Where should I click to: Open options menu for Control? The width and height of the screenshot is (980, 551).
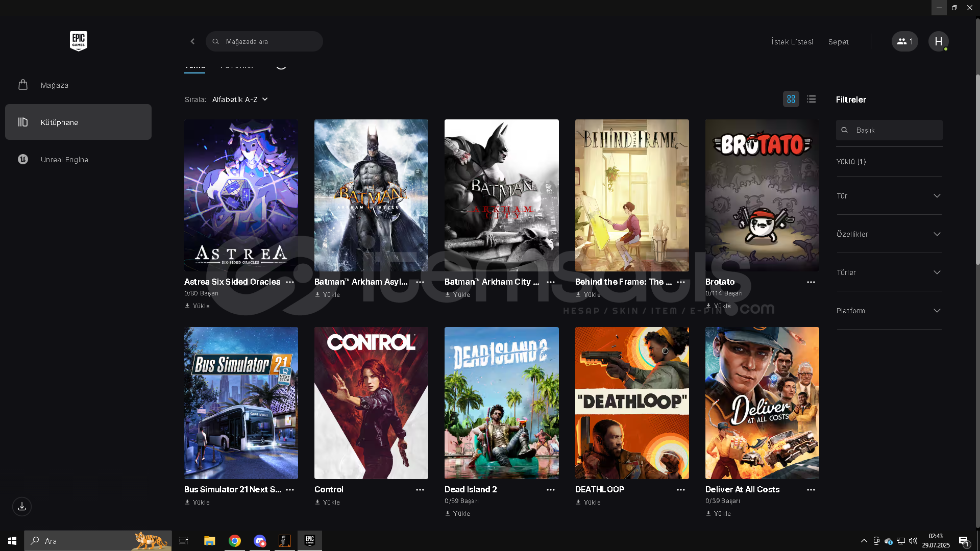tap(420, 490)
